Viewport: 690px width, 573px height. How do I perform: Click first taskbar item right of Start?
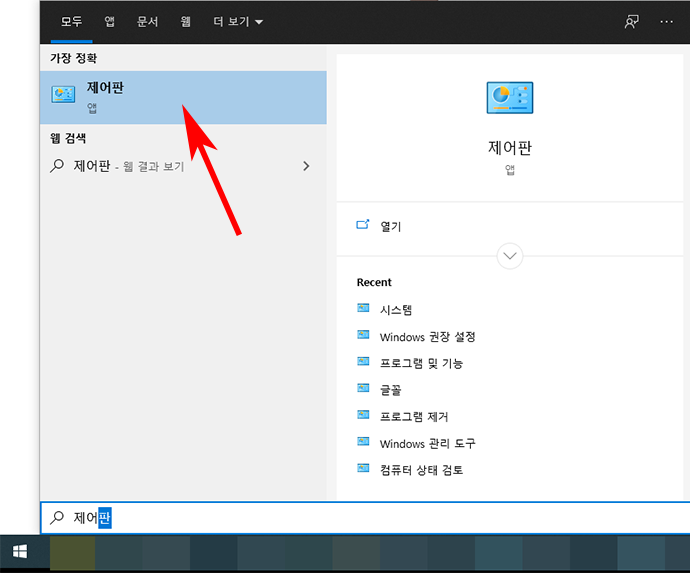73,552
